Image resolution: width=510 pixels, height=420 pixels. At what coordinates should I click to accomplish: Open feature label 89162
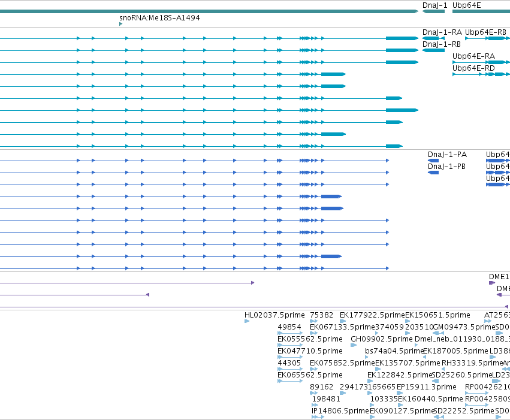click(321, 387)
